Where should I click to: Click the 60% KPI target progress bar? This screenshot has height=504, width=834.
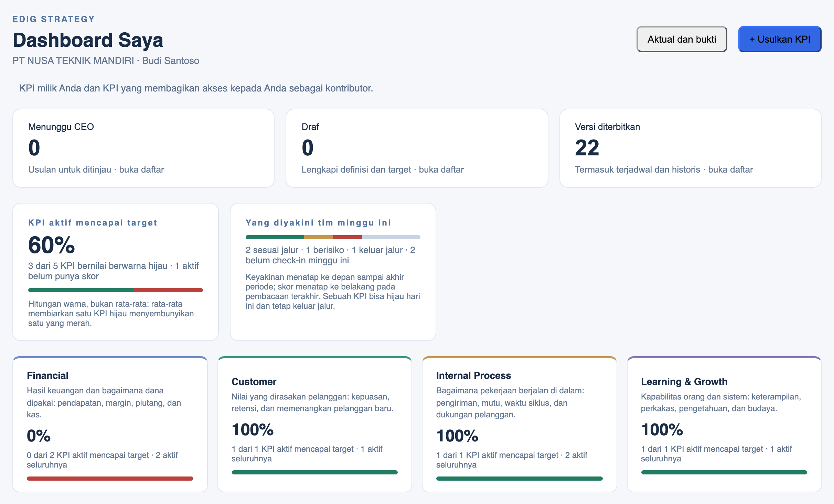tap(116, 290)
